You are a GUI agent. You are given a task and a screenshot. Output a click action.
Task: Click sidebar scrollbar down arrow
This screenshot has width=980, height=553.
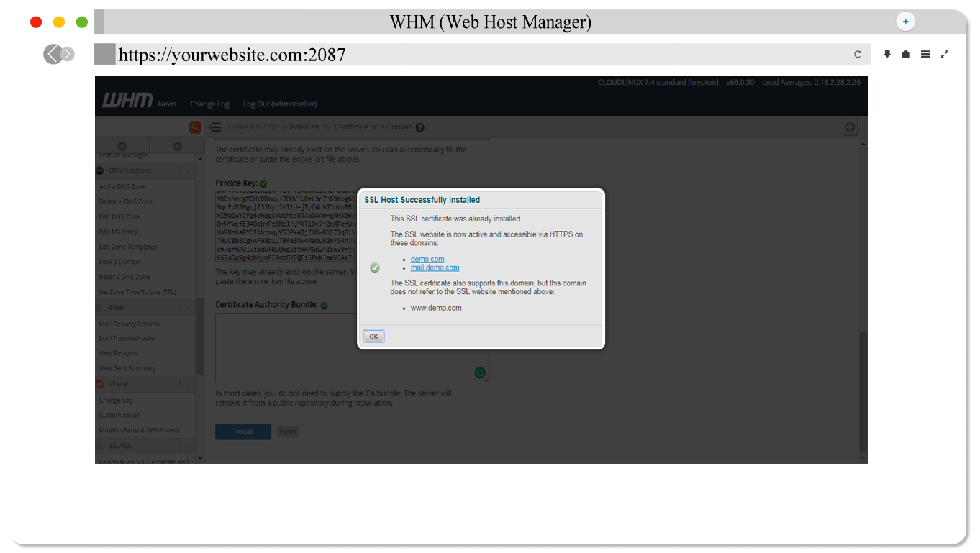(x=200, y=458)
